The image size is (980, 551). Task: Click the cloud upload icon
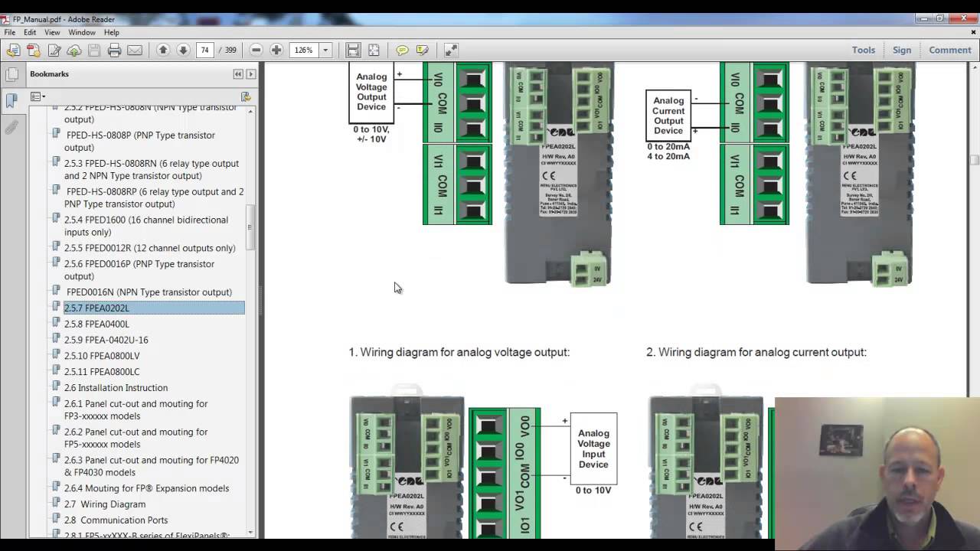click(74, 51)
